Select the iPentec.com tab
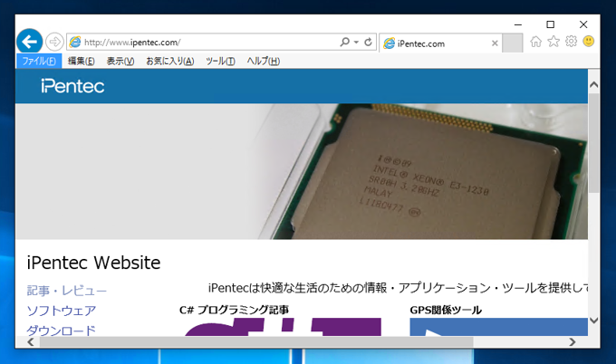The width and height of the screenshot is (616, 364). [x=440, y=43]
